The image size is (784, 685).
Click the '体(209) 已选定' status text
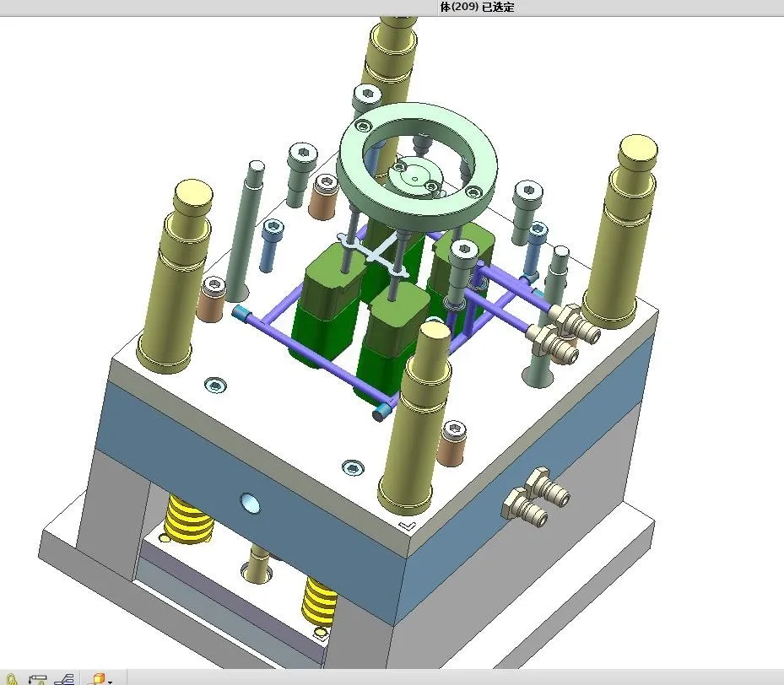[x=477, y=7]
